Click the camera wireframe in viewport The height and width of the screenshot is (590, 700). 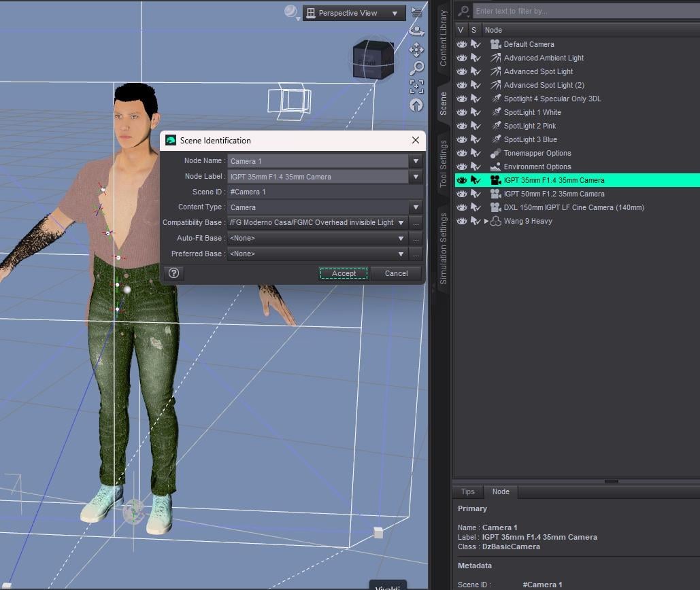coord(289,101)
